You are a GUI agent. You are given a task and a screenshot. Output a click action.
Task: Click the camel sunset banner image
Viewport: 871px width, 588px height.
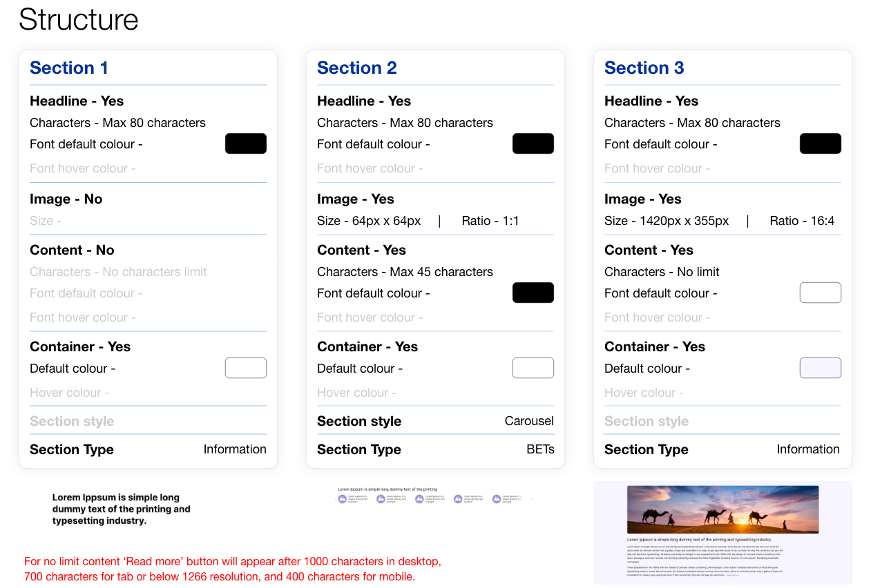click(722, 509)
